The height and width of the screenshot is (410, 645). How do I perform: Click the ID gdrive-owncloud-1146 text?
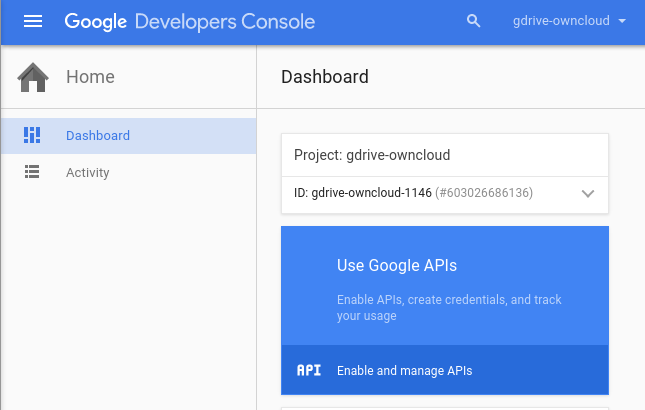[x=364, y=192]
